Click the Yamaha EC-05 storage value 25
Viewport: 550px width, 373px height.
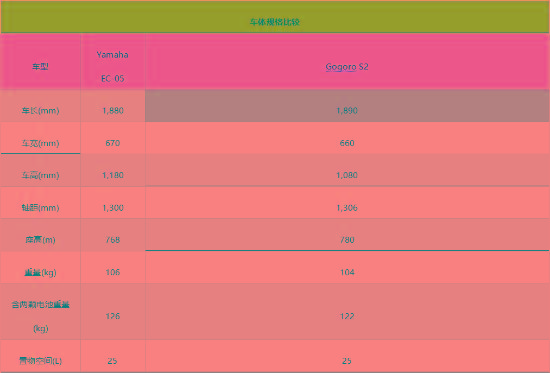click(112, 361)
